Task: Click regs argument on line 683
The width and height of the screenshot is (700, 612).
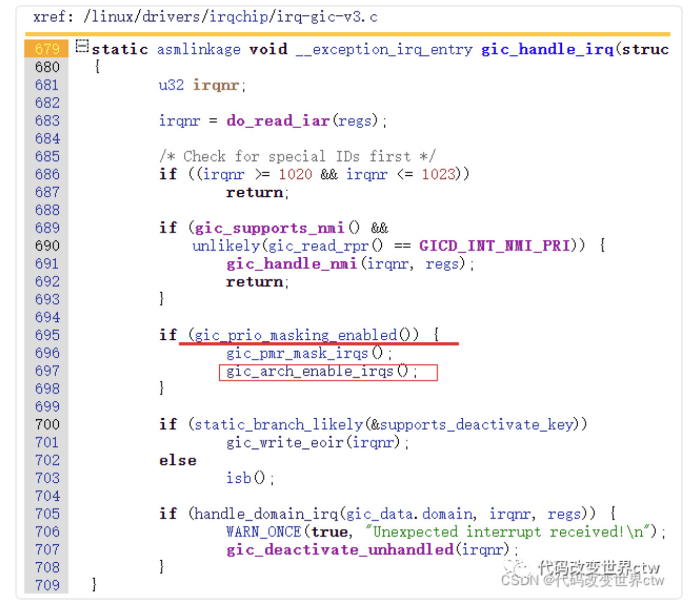Action: tap(354, 121)
